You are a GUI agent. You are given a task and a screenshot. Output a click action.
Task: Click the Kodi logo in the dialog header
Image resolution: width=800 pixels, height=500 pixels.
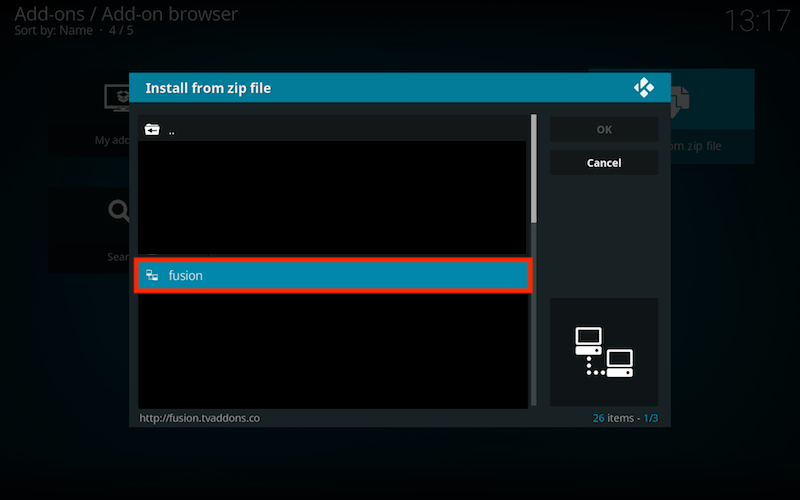coord(644,88)
